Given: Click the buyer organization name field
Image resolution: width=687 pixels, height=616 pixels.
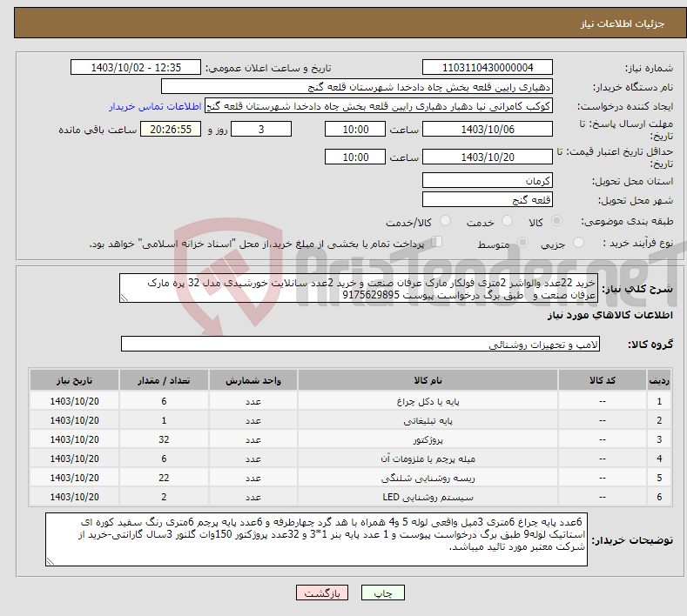Looking at the screenshot, I should pyautogui.click(x=357, y=87).
